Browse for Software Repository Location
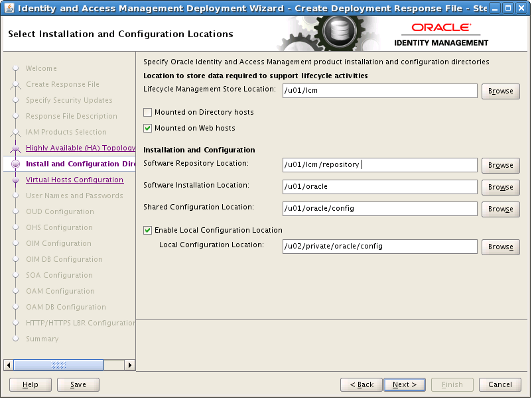 tap(500, 166)
